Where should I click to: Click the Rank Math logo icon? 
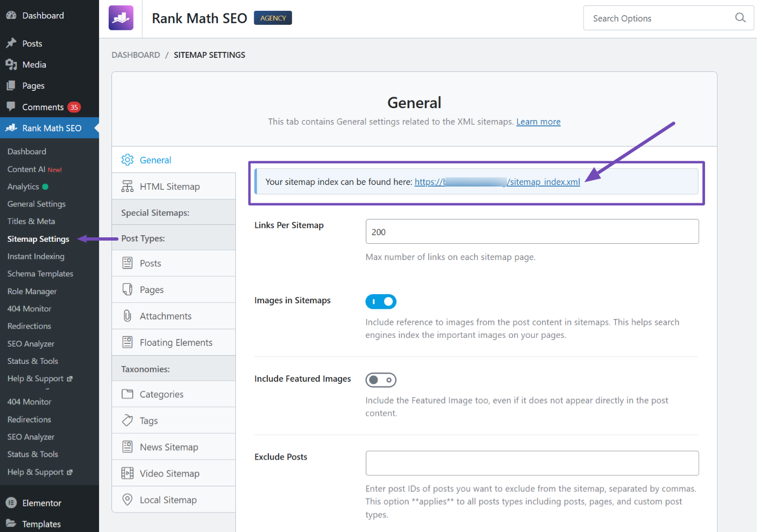pos(121,18)
